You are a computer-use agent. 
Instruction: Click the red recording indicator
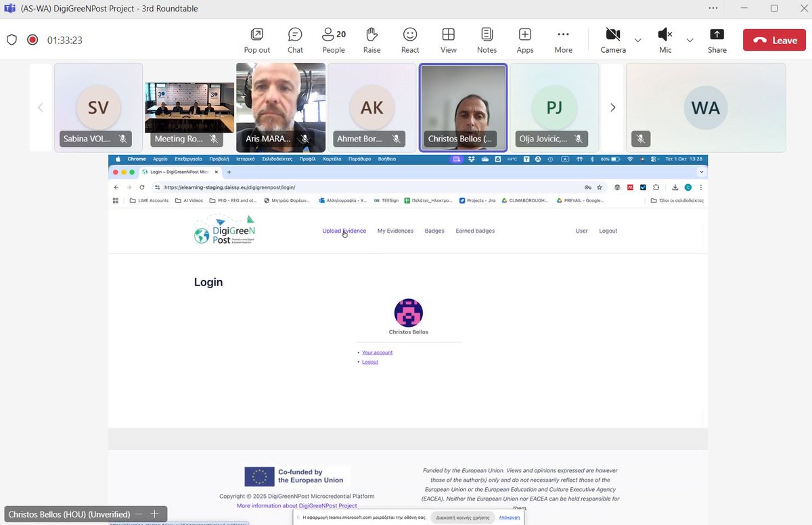32,40
